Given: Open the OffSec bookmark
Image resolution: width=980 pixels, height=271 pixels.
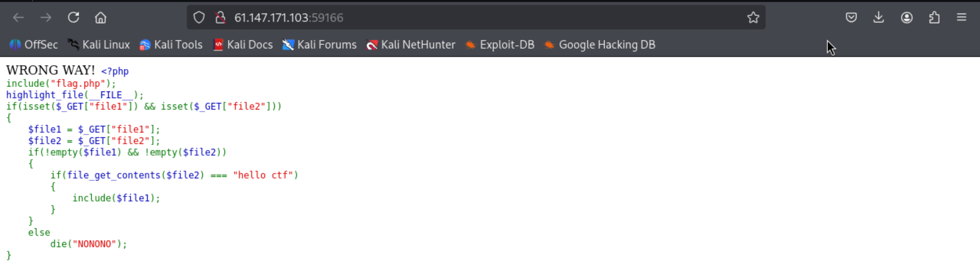Looking at the screenshot, I should coord(33,45).
